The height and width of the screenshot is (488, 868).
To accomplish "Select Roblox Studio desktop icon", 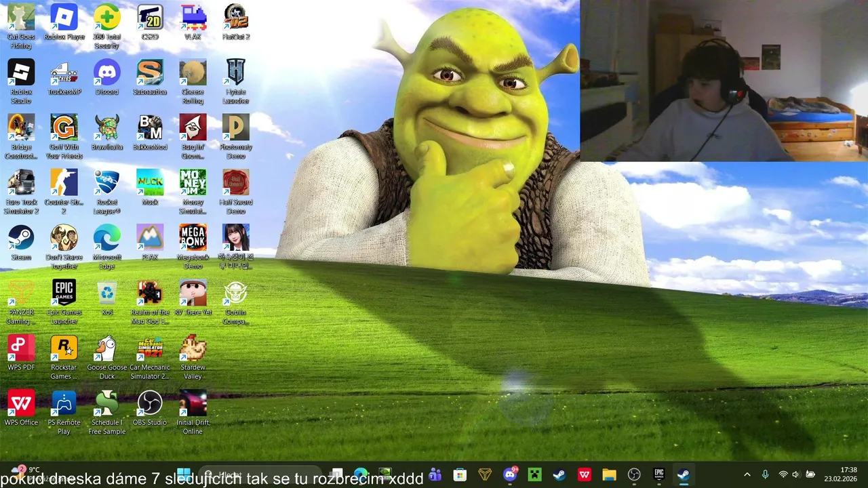I will (21, 81).
